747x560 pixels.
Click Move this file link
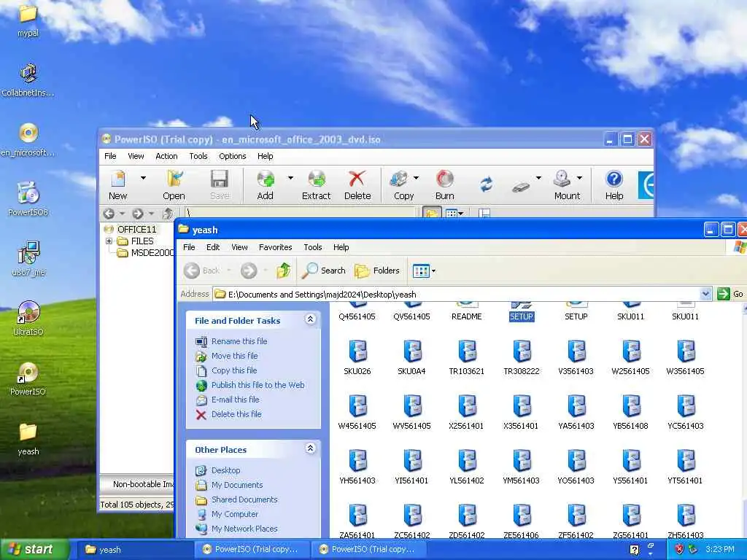tap(234, 356)
